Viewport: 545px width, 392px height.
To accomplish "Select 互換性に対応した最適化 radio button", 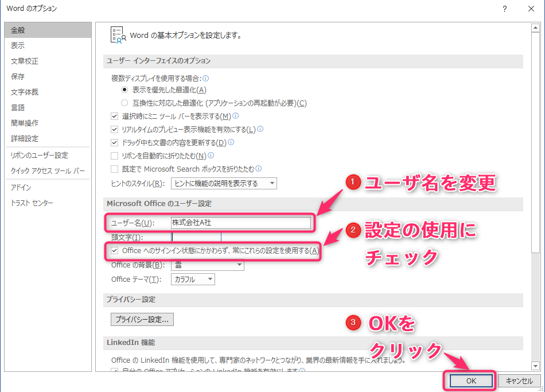I will pyautogui.click(x=124, y=103).
